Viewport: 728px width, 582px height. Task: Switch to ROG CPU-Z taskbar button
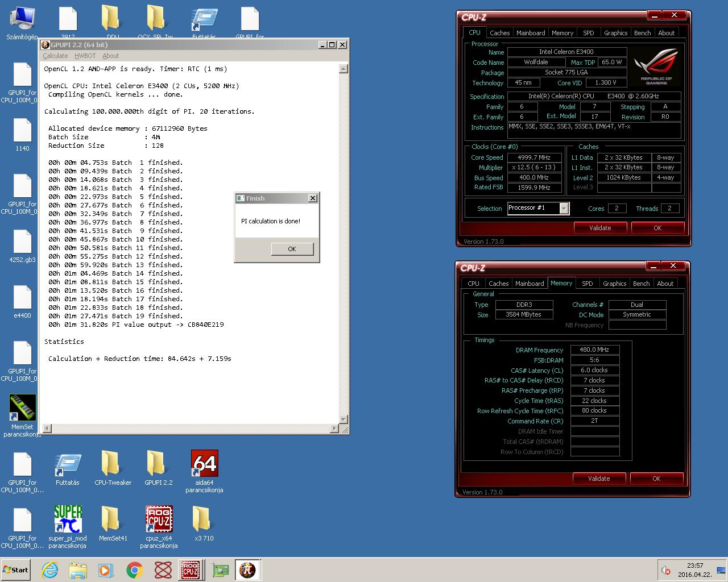tap(191, 570)
